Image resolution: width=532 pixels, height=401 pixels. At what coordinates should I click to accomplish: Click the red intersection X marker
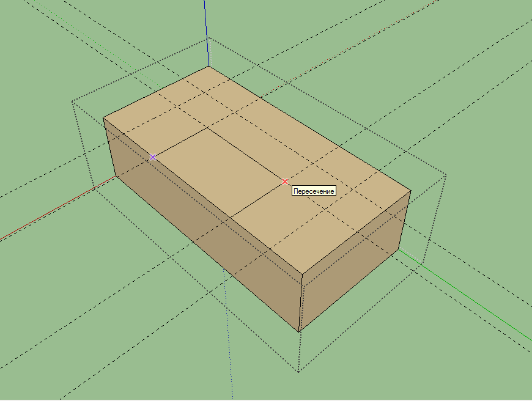pyautogui.click(x=285, y=182)
